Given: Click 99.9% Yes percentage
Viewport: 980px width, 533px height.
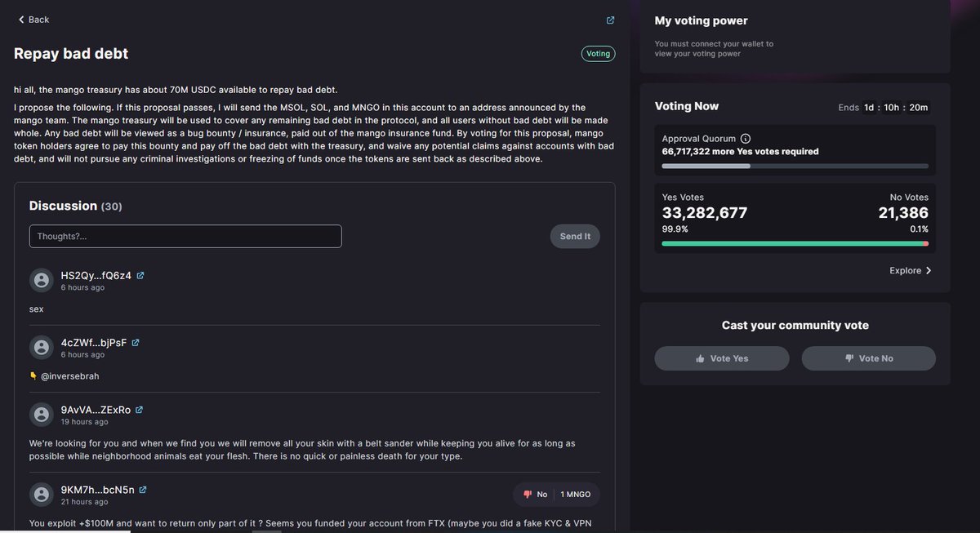Looking at the screenshot, I should 675,229.
